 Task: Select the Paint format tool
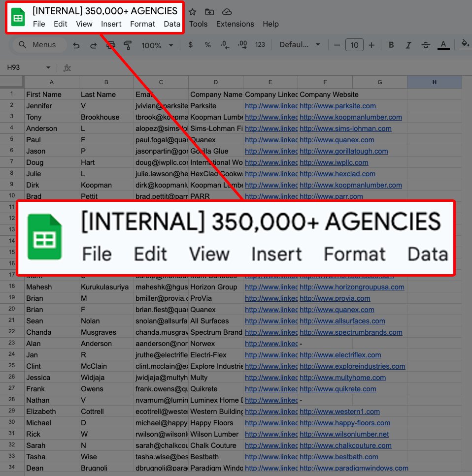coord(128,45)
